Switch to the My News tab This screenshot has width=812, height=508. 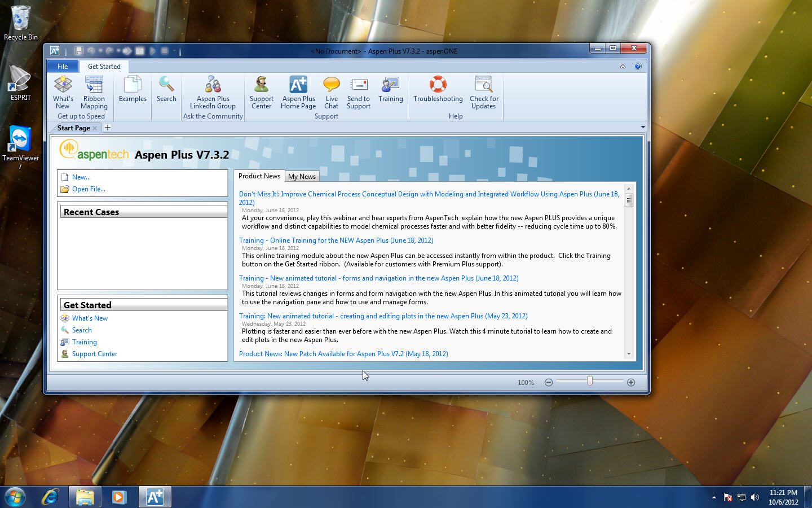click(x=302, y=177)
